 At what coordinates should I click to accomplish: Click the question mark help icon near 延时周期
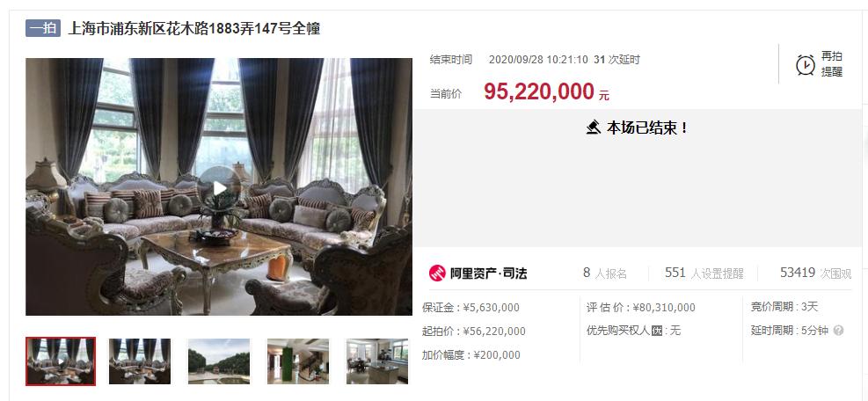[838, 331]
